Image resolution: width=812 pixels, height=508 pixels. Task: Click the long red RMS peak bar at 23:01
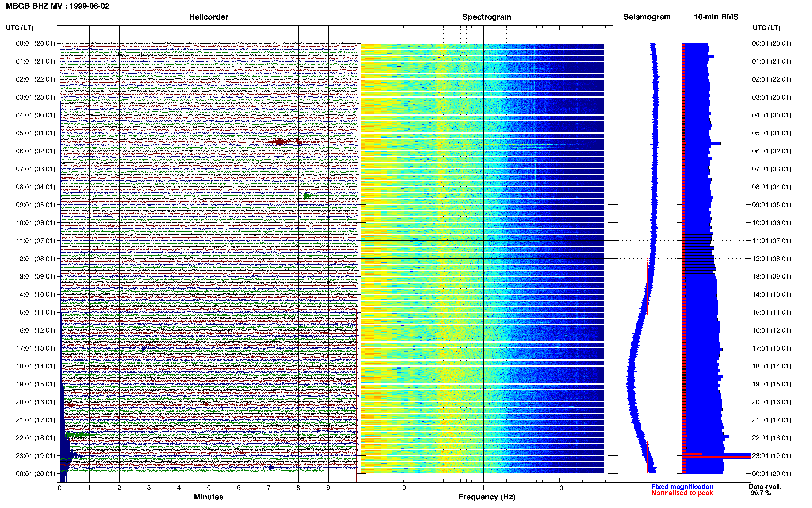click(717, 457)
